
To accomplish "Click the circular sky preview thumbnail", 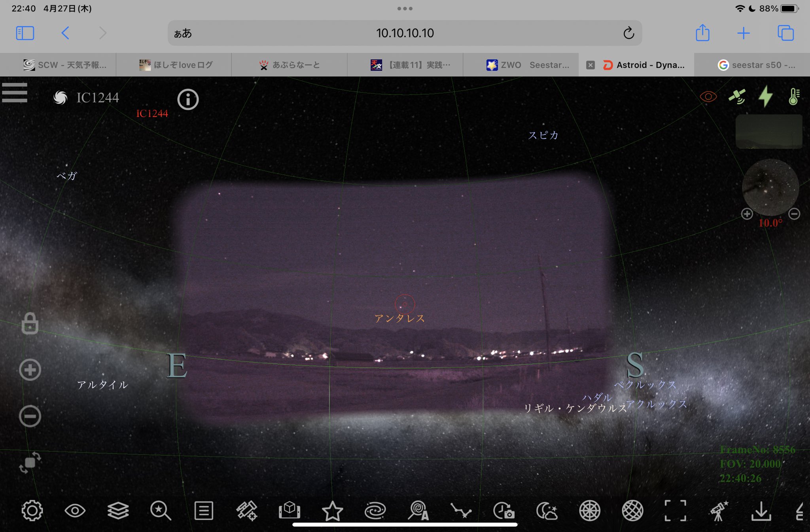I will coord(770,187).
